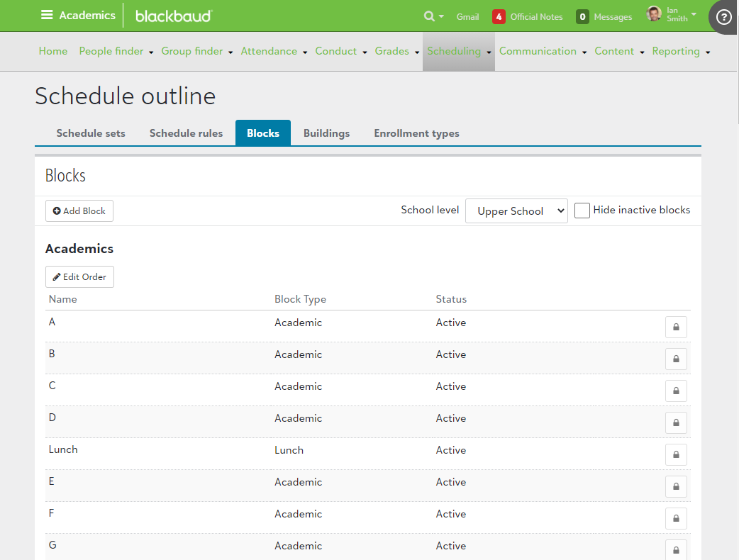Expand the Scheduling navigation menu
Screen dimensions: 739x560
(x=458, y=51)
